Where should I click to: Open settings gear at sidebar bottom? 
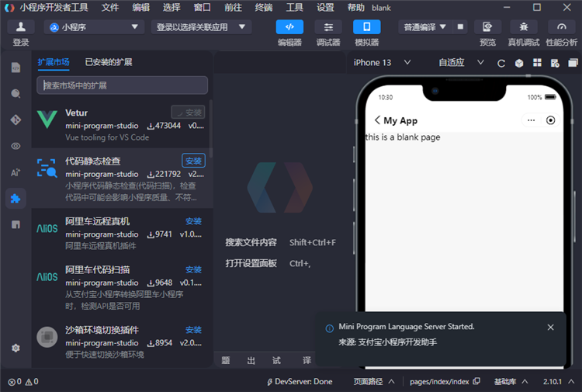pyautogui.click(x=16, y=348)
